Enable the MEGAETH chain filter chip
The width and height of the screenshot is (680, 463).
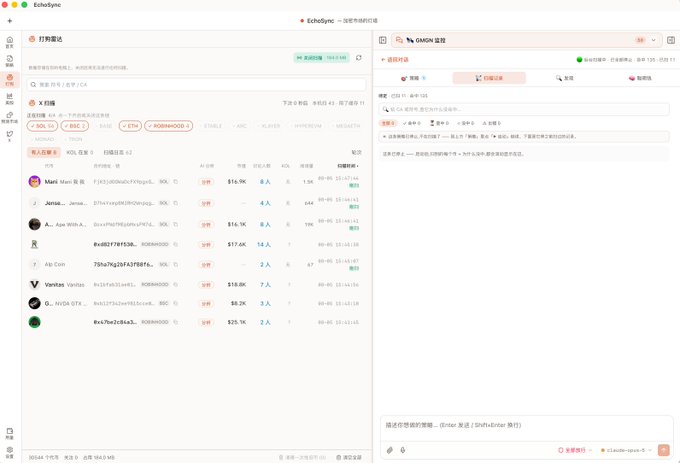point(346,126)
